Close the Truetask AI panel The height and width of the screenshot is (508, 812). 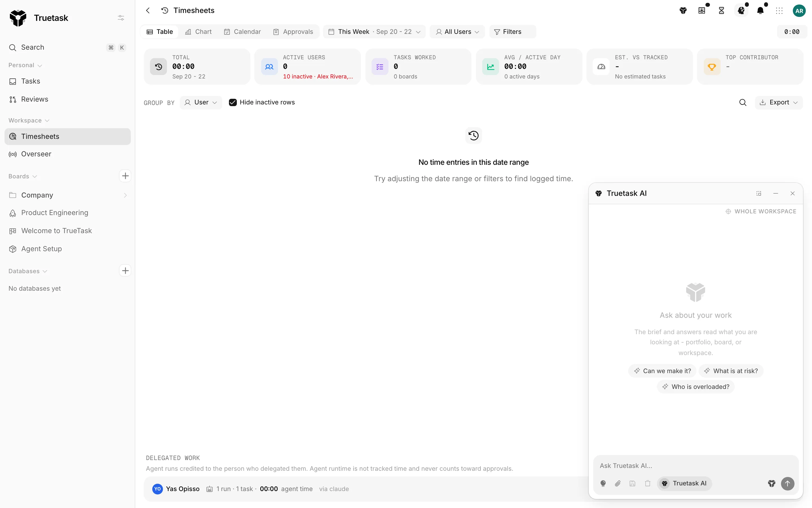(x=793, y=194)
